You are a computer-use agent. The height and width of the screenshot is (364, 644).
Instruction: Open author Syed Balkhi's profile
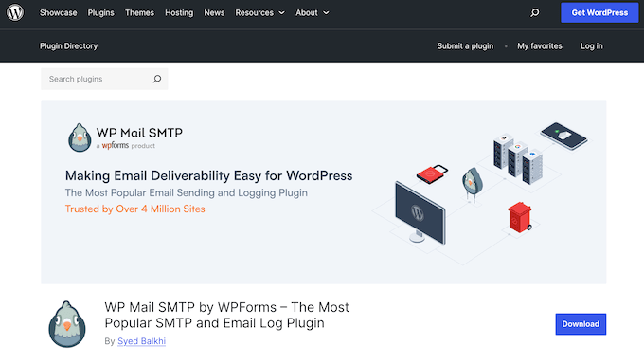click(x=141, y=341)
